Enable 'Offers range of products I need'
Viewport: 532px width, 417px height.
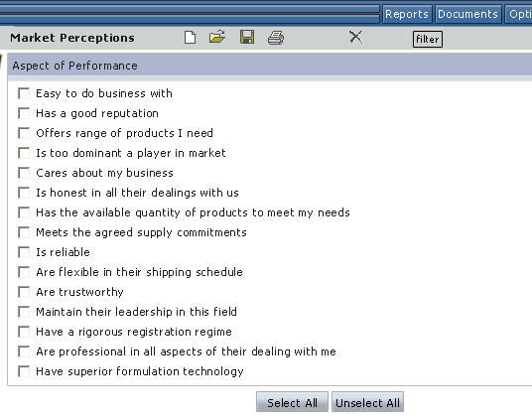[24, 133]
